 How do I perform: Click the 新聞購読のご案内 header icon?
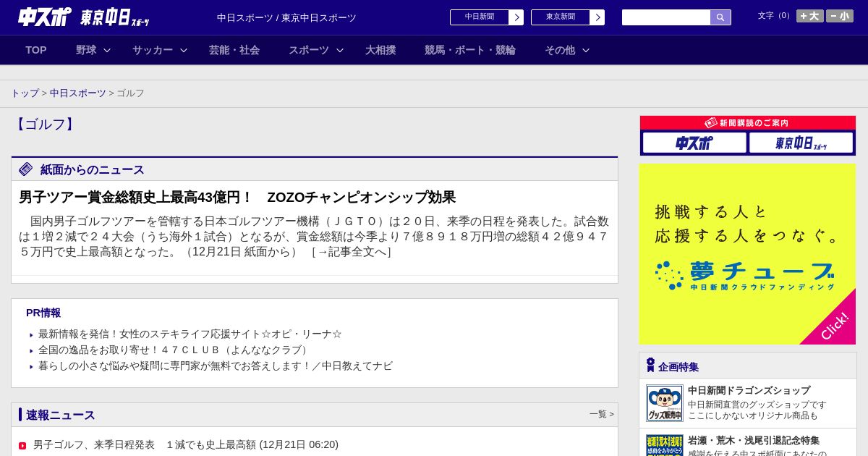(x=710, y=123)
